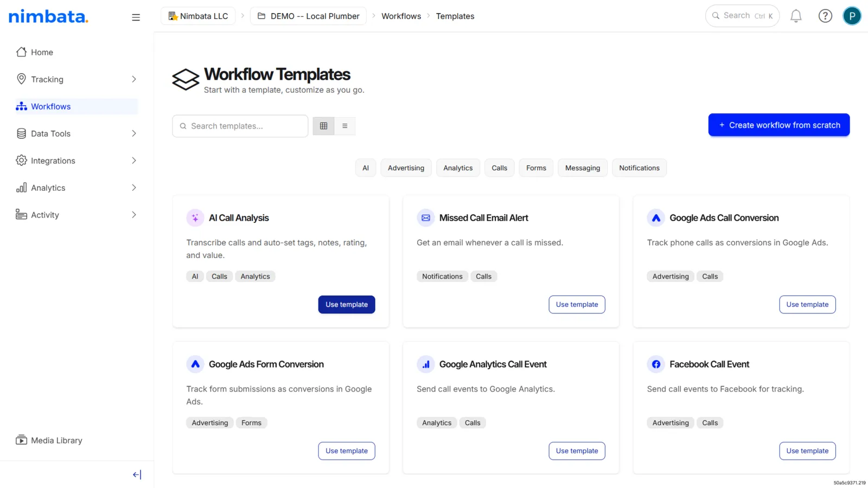
Task: Click the hamburger menu icon
Action: click(136, 17)
